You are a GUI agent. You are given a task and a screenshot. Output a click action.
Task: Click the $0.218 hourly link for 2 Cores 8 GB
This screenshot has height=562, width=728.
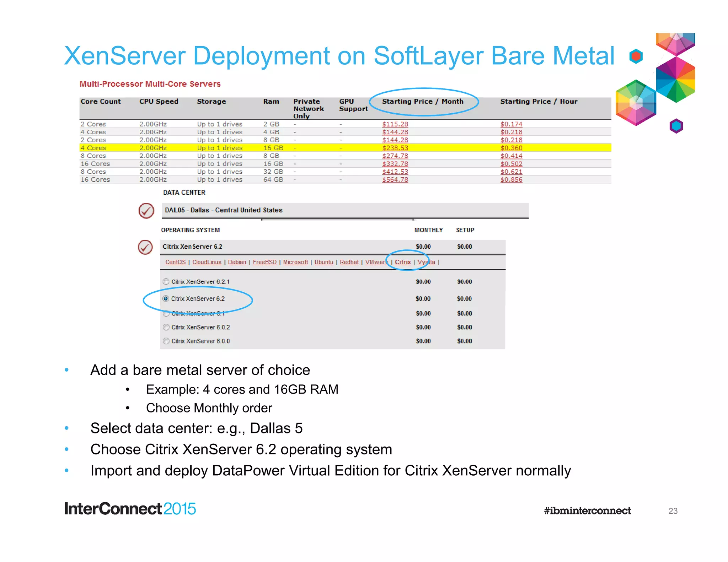512,140
